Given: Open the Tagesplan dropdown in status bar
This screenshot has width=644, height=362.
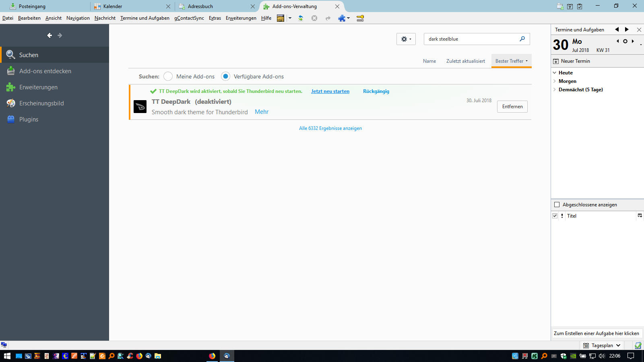Looking at the screenshot, I should click(x=602, y=346).
